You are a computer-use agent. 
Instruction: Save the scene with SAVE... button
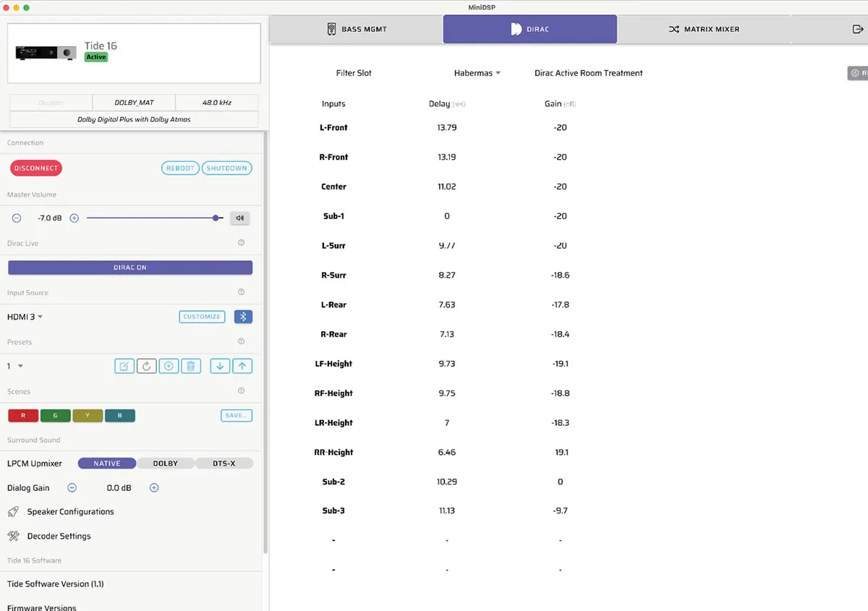[237, 416]
